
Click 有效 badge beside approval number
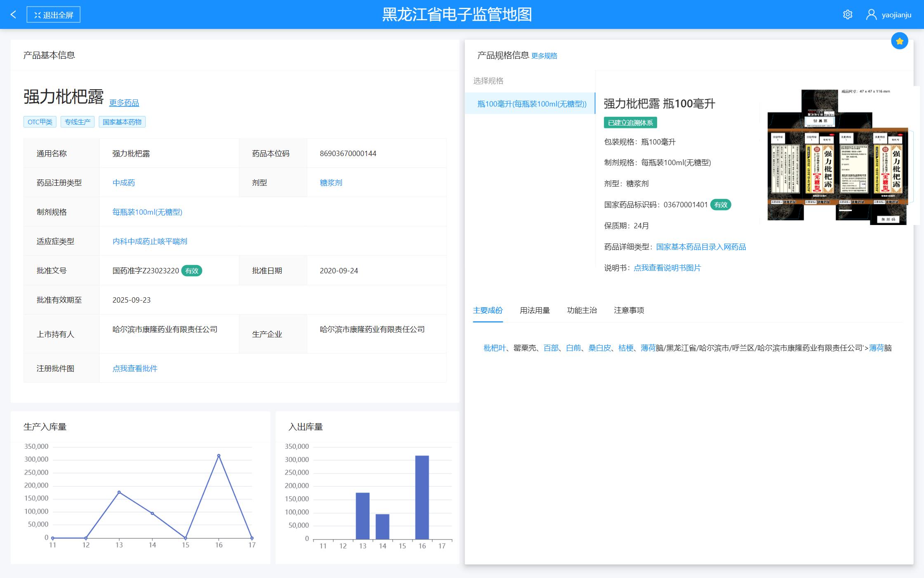(192, 271)
